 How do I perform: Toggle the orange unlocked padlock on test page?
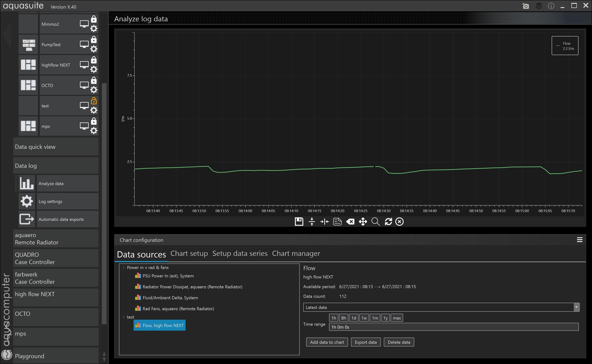tap(94, 101)
